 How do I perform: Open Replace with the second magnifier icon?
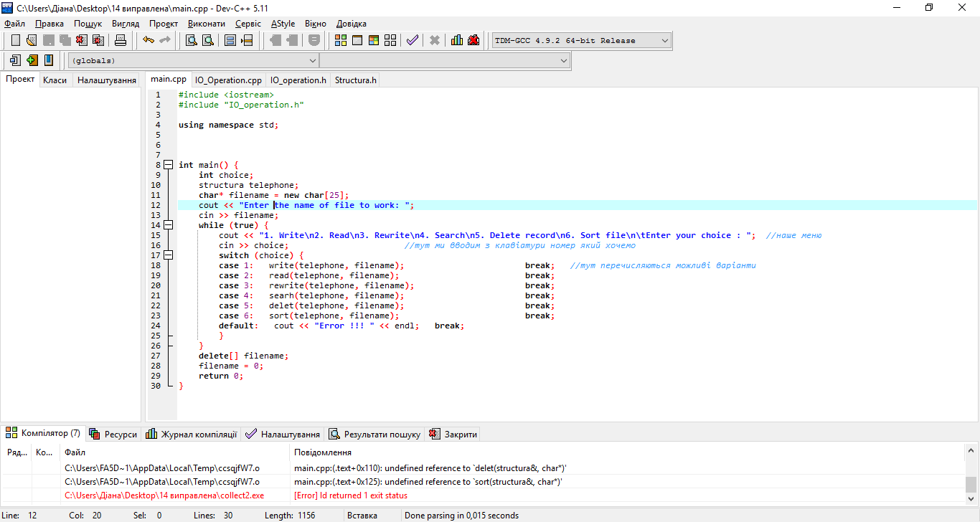(207, 40)
